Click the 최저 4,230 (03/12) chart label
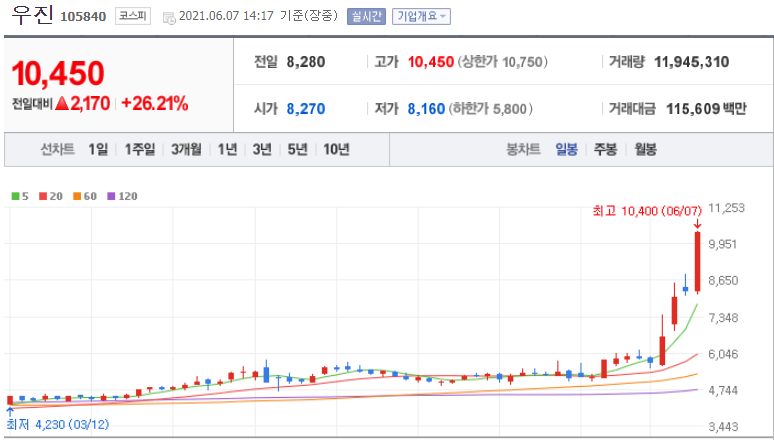Image resolution: width=774 pixels, height=440 pixels. (57, 424)
